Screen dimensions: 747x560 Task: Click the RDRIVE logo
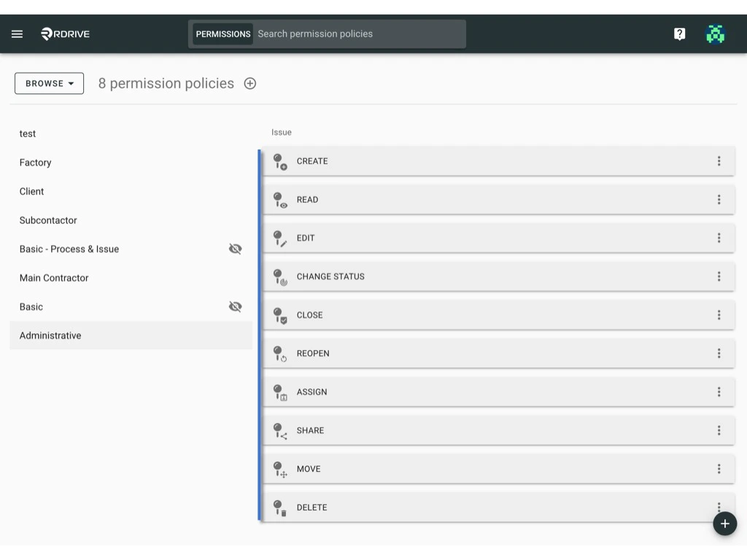65,34
